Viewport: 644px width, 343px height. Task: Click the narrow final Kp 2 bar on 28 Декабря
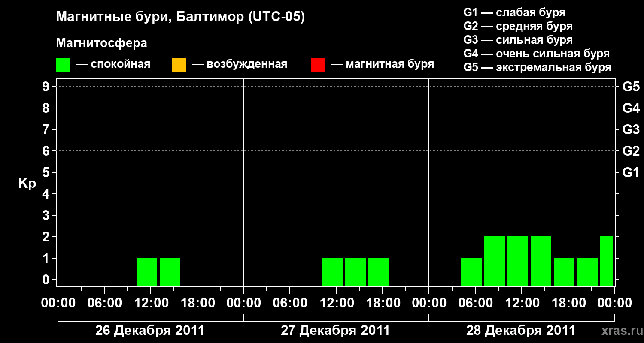607,261
